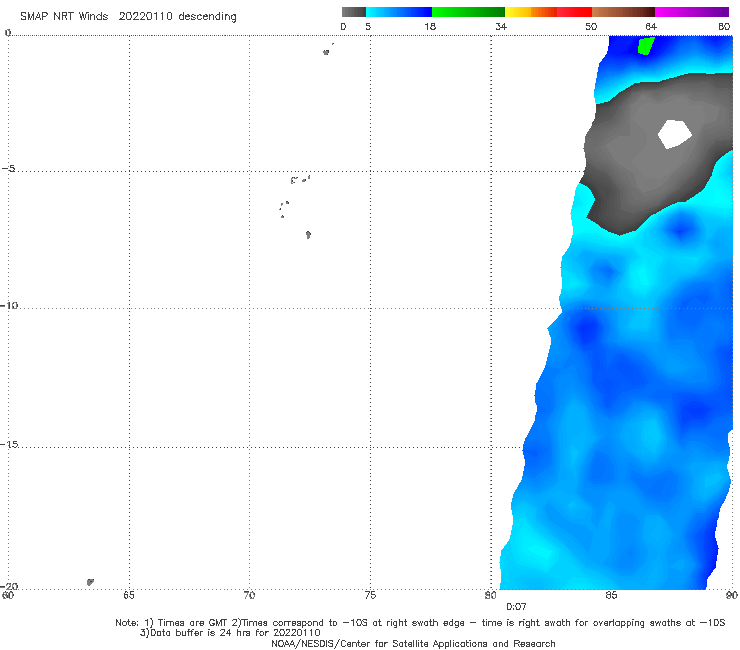Click the longitude axis label 80

point(491,595)
